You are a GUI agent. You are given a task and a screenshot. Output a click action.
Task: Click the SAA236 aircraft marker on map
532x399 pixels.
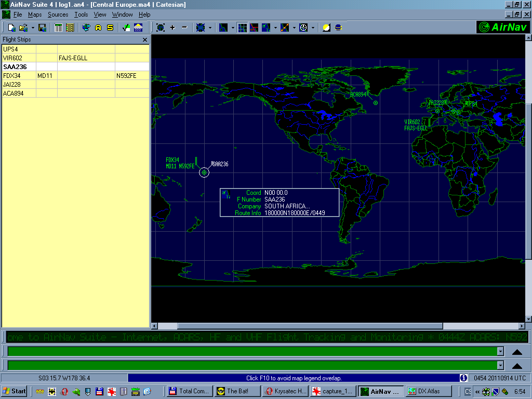click(x=204, y=172)
